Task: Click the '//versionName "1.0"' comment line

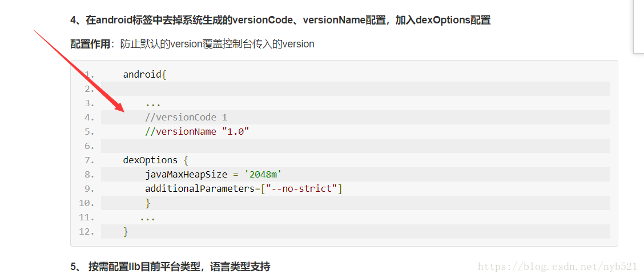Action: pyautogui.click(x=197, y=132)
